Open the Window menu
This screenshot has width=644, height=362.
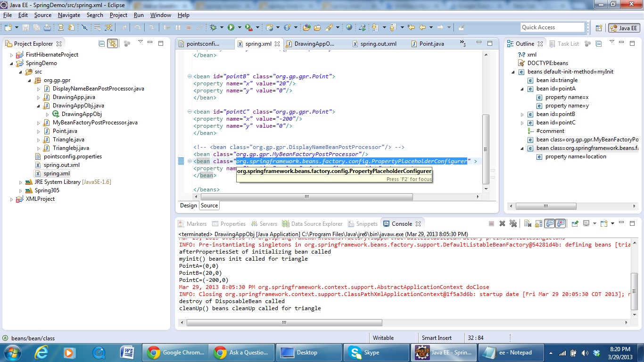pyautogui.click(x=160, y=15)
